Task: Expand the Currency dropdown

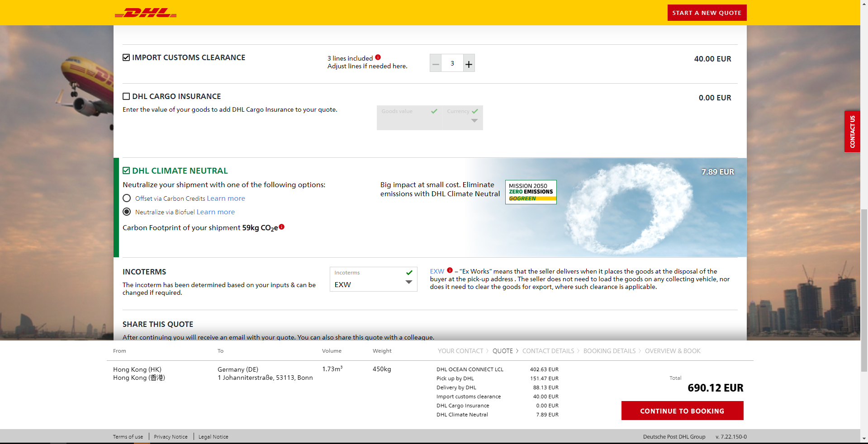Action: 474,120
